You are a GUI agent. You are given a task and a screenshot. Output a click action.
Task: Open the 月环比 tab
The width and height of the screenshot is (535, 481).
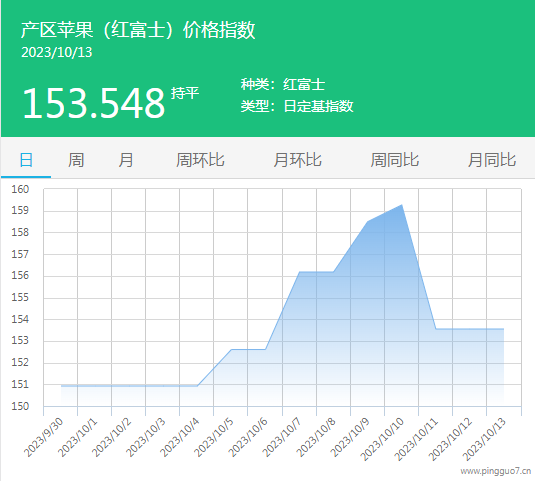298,160
